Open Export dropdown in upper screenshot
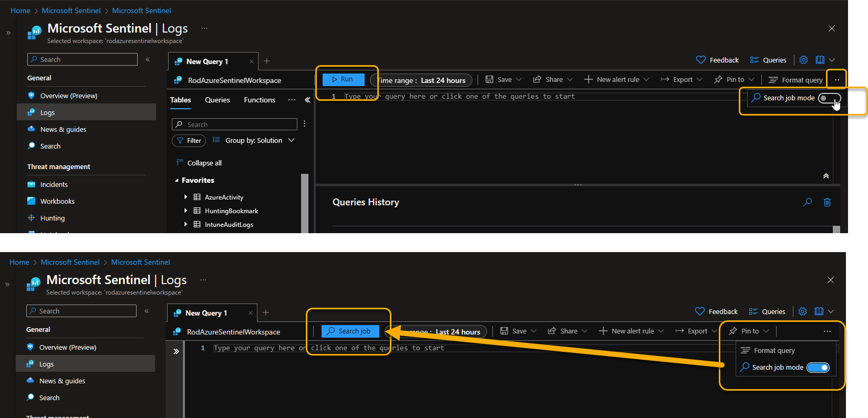This screenshot has width=868, height=418. pyautogui.click(x=681, y=80)
